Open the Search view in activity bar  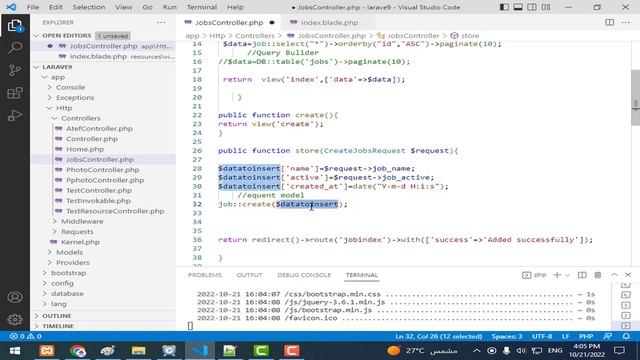click(15, 48)
